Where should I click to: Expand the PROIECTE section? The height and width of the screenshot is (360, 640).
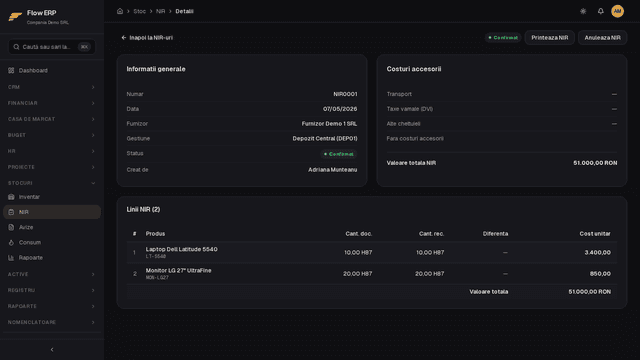[x=52, y=167]
